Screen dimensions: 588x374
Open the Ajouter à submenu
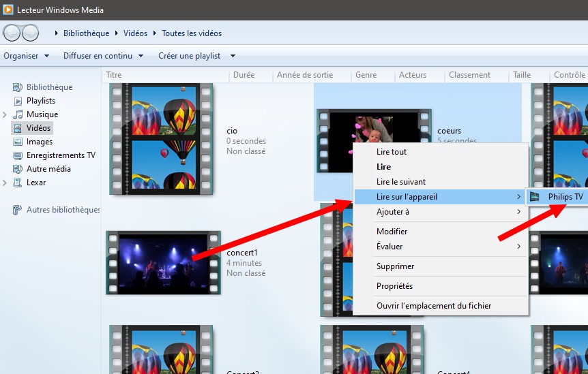click(441, 212)
